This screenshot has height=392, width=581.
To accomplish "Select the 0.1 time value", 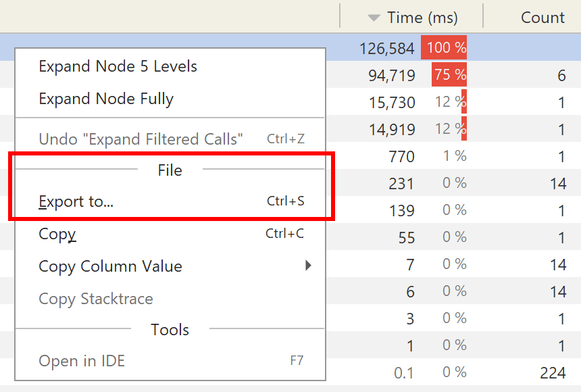I will pos(404,372).
